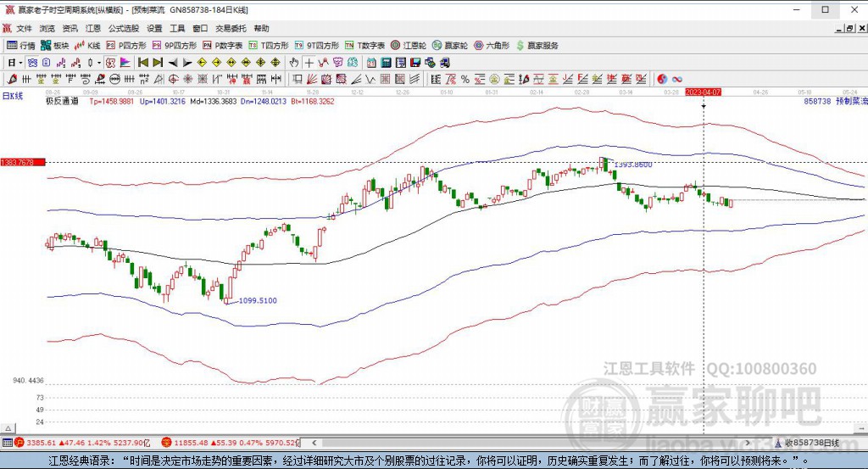Expand the candlestick style dropdown arrow
868x469 pixels.
98,63
